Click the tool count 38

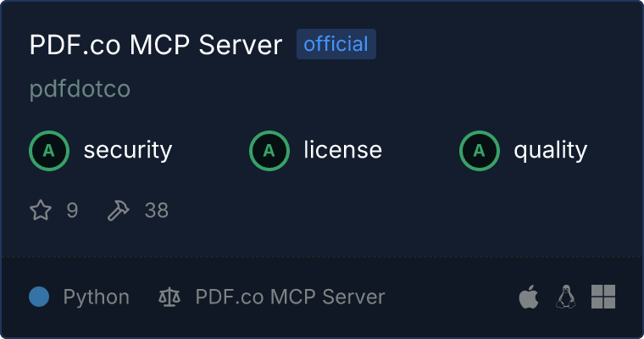157,210
